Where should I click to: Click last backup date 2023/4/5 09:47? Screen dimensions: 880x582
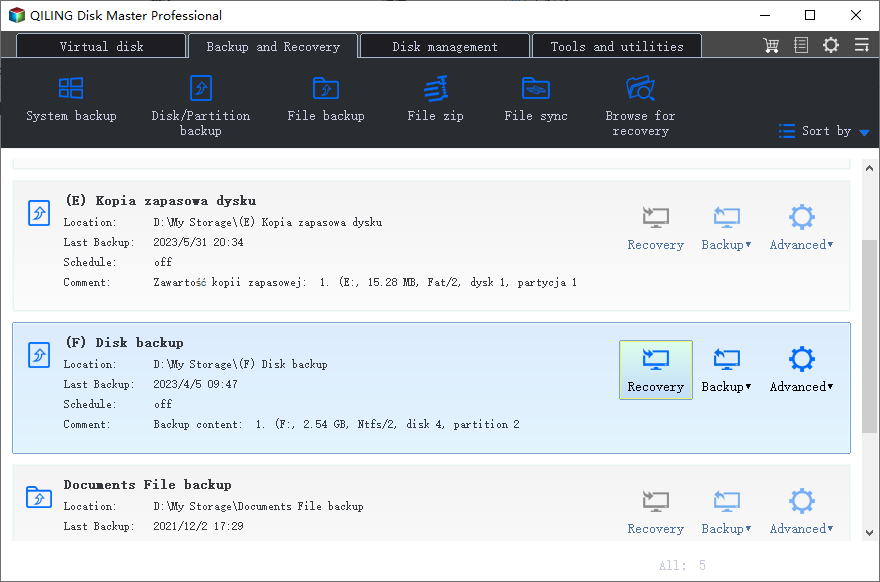coord(195,384)
